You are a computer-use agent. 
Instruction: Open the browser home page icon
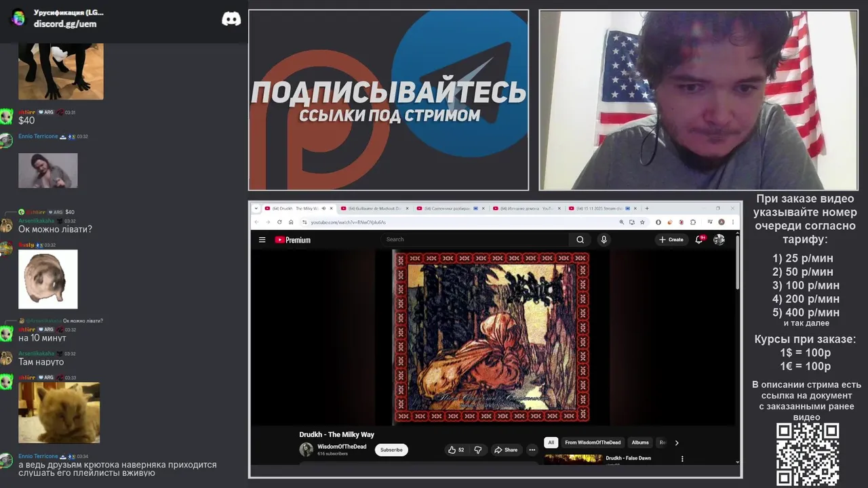291,222
